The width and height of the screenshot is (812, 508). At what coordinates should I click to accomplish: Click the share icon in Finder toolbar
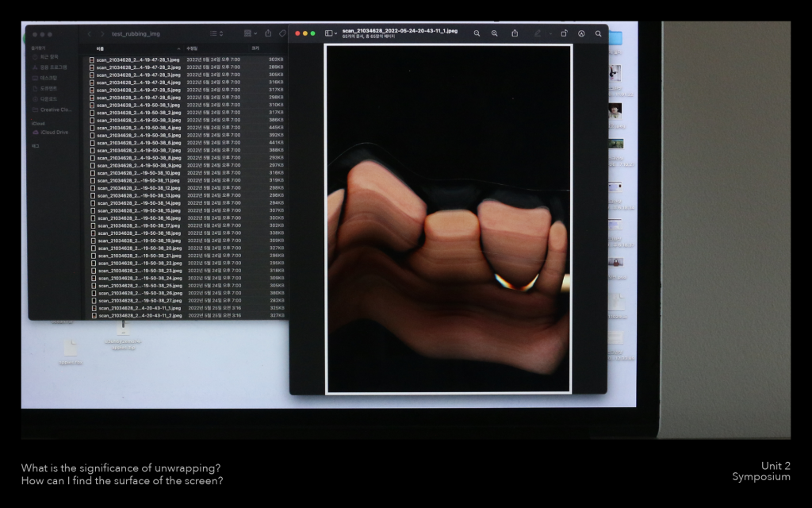click(x=268, y=33)
